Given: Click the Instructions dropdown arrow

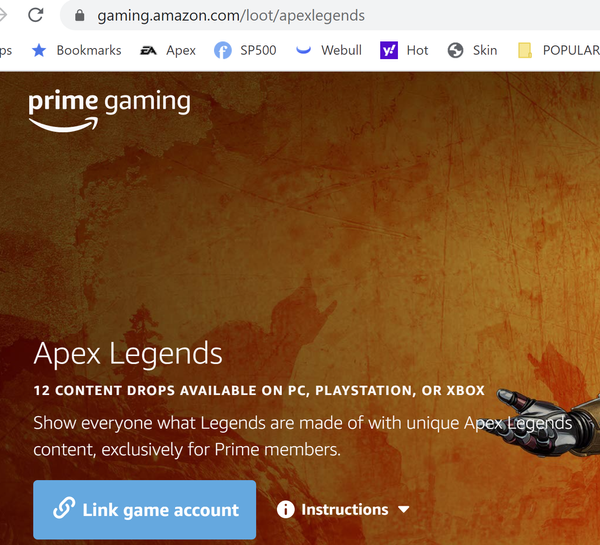Looking at the screenshot, I should tap(403, 510).
